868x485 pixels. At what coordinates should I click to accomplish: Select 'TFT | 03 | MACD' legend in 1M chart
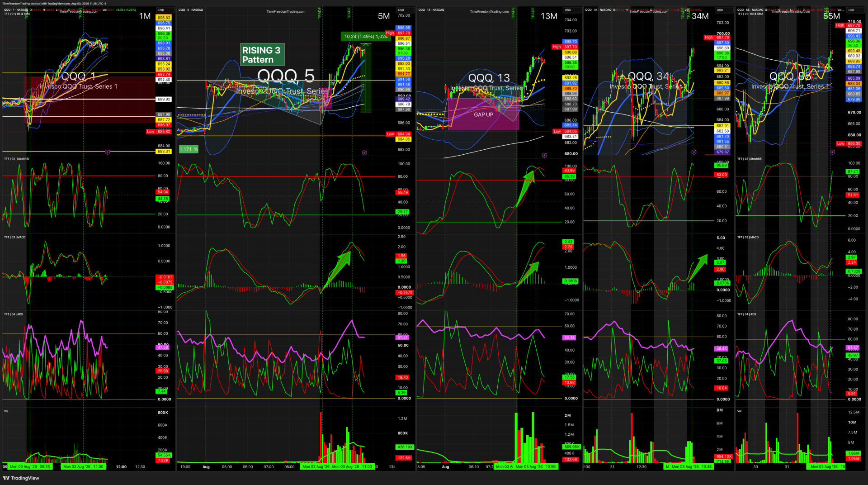(15, 237)
